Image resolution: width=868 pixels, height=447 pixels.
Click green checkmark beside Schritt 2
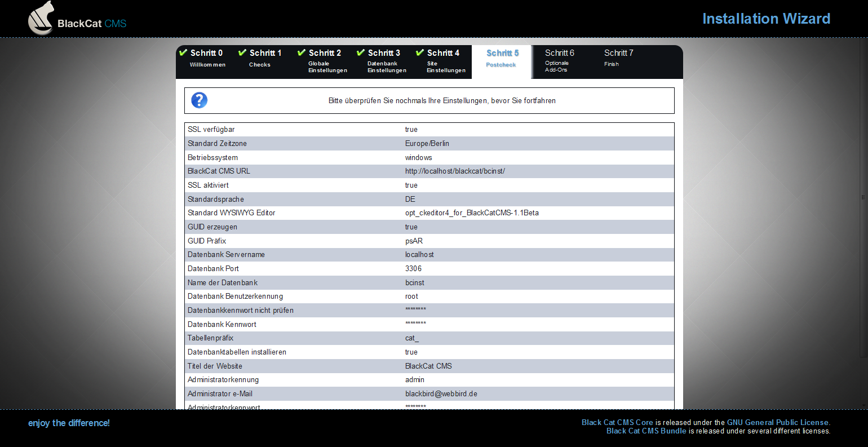click(x=302, y=52)
